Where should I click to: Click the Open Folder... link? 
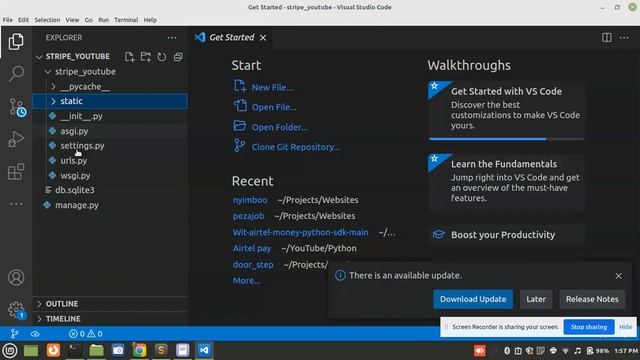280,127
